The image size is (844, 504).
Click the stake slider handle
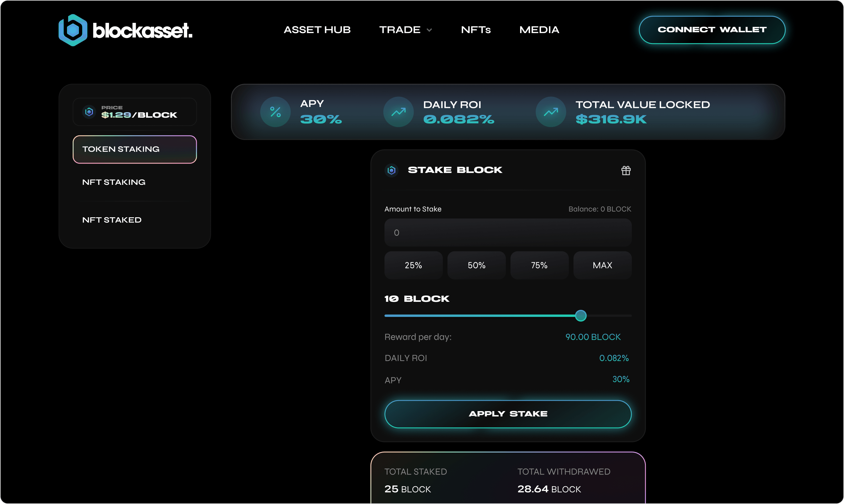click(x=581, y=316)
